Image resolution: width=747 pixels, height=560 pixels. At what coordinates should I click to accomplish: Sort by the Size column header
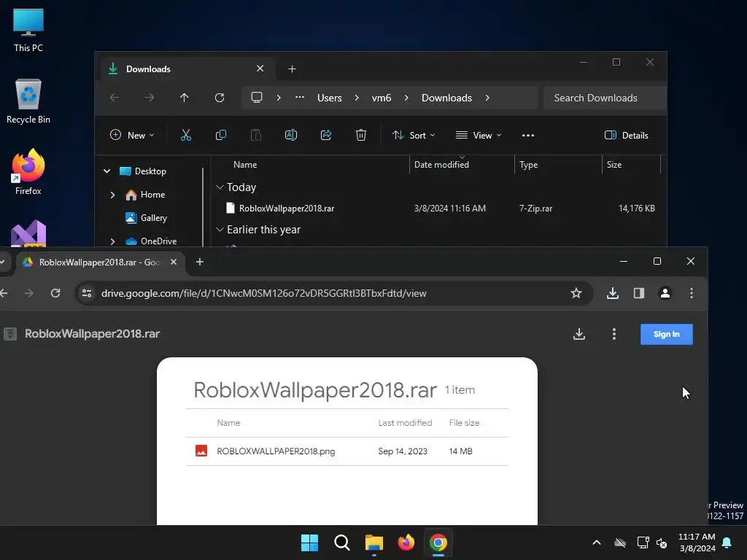pyautogui.click(x=614, y=165)
